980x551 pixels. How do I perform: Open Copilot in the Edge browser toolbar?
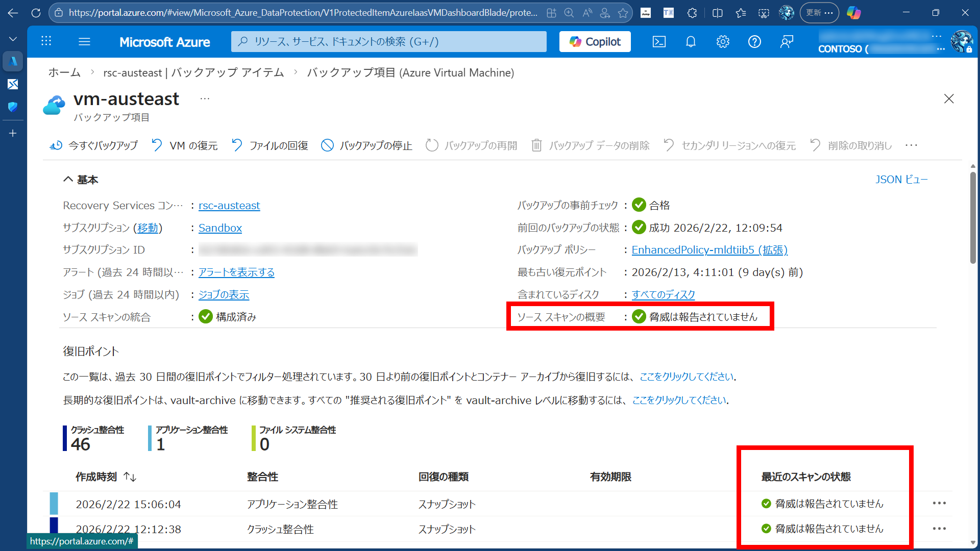pos(853,13)
